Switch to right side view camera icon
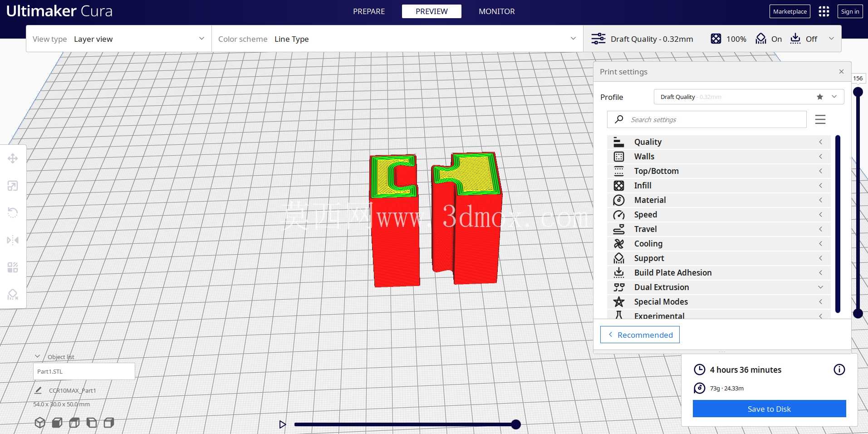 109,423
